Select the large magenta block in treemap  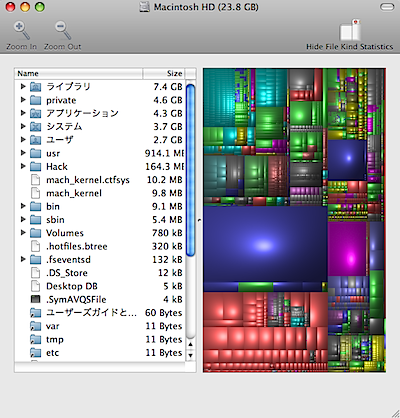click(x=347, y=249)
